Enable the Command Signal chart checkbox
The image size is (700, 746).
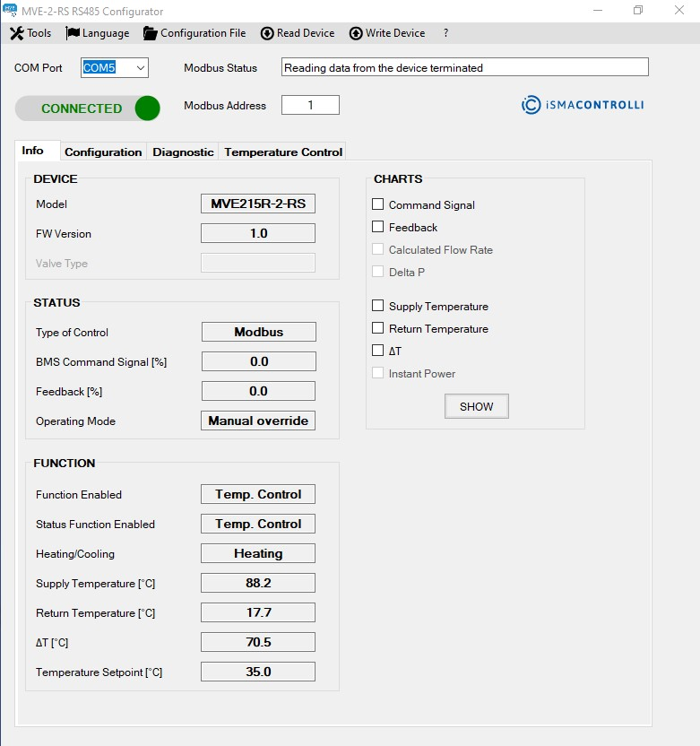coord(378,204)
